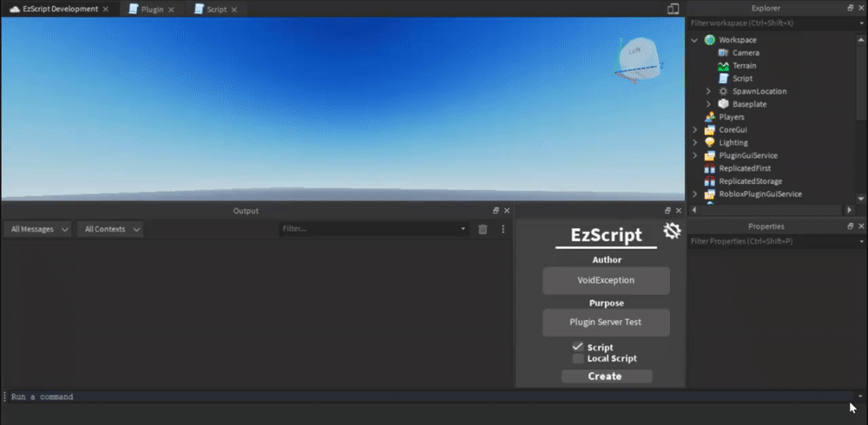Open the Output panel three-dot menu

pyautogui.click(x=503, y=229)
